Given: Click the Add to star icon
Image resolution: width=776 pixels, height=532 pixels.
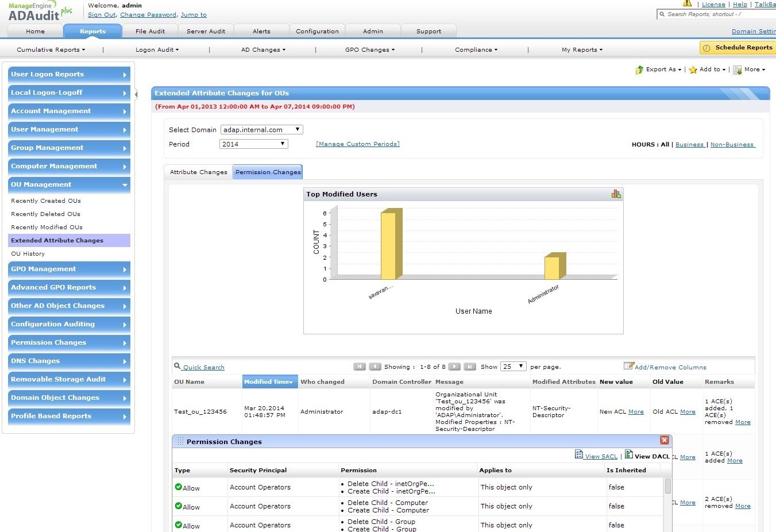Looking at the screenshot, I should click(x=693, y=70).
